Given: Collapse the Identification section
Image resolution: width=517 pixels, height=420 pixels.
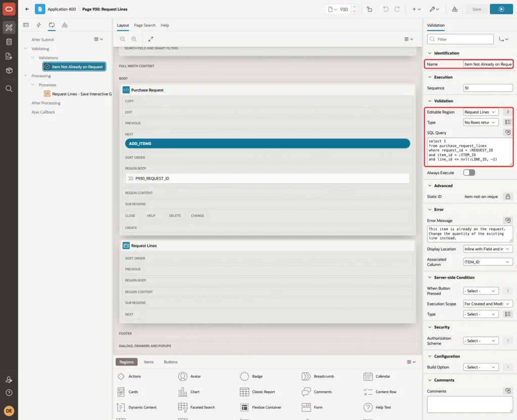Looking at the screenshot, I should pos(429,53).
